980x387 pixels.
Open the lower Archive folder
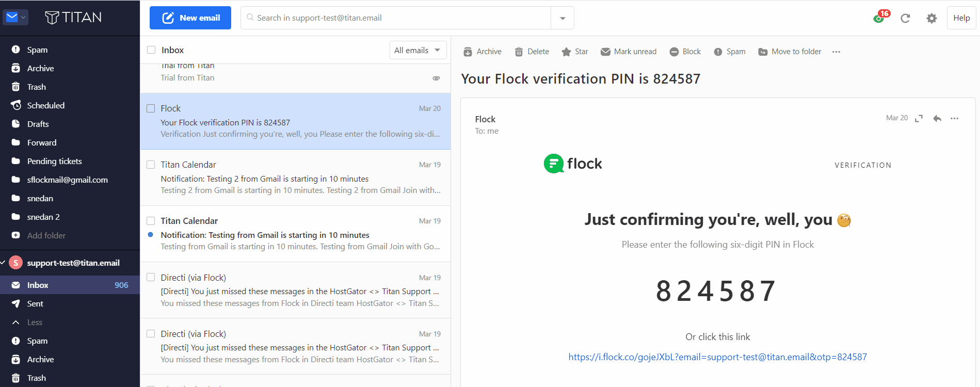pos(40,359)
